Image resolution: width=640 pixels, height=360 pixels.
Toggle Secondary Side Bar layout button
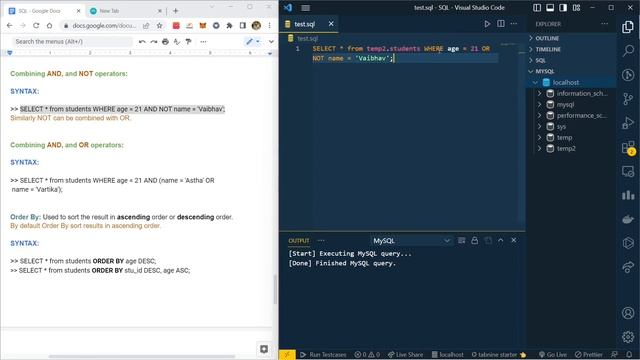pos(563,8)
